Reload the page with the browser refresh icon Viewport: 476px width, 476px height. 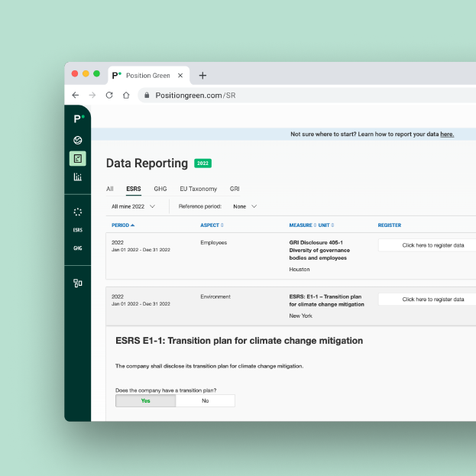(x=109, y=96)
